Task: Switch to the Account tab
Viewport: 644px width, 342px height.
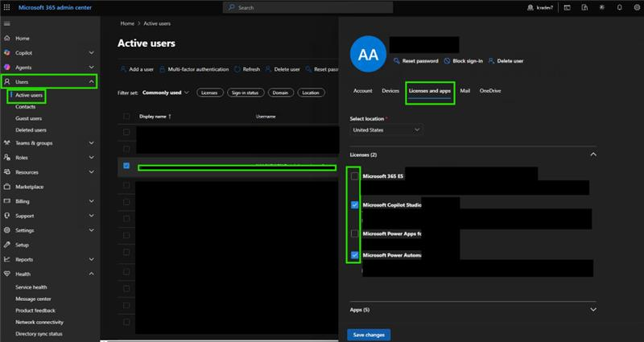Action: 363,91
